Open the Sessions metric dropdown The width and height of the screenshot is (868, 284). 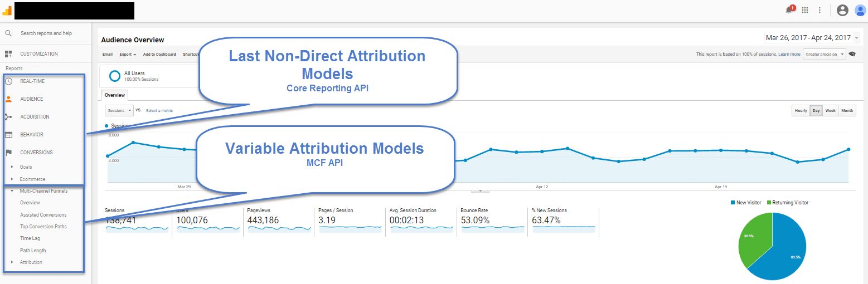(119, 111)
